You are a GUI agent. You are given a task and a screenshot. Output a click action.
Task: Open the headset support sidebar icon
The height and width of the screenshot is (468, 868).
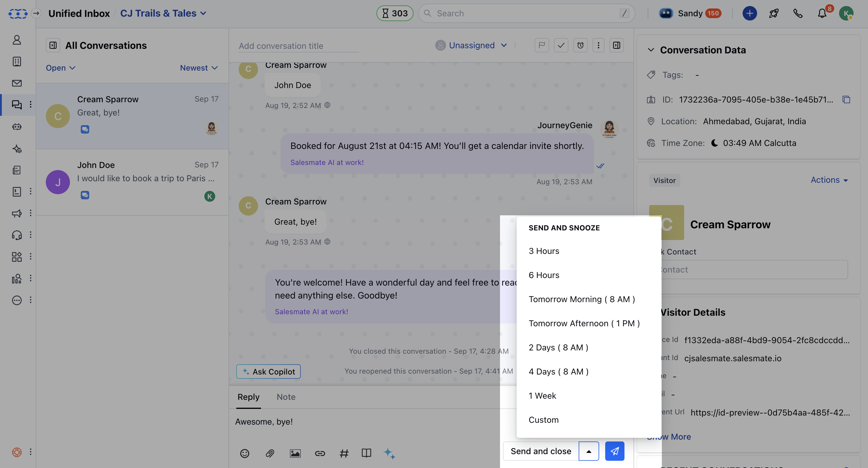[17, 235]
